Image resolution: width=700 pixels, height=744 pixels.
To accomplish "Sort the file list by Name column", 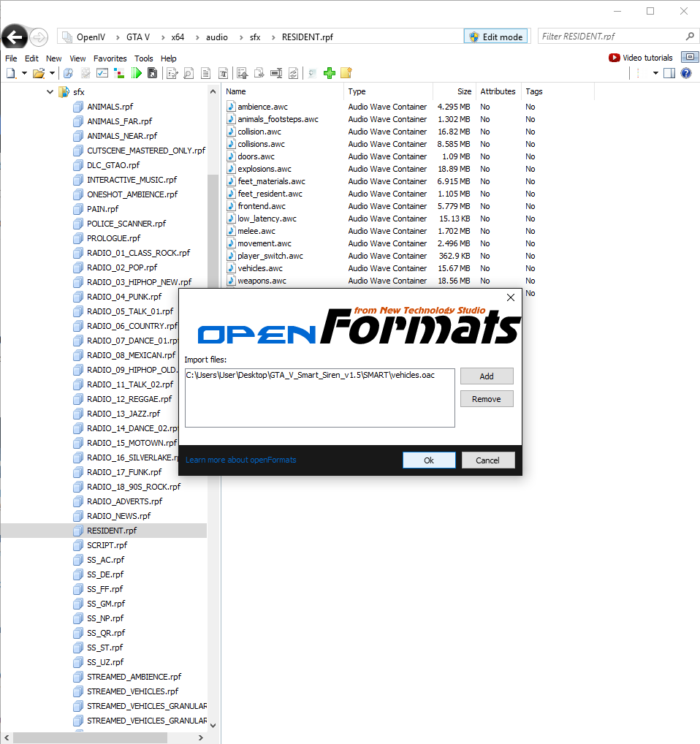I will click(283, 91).
